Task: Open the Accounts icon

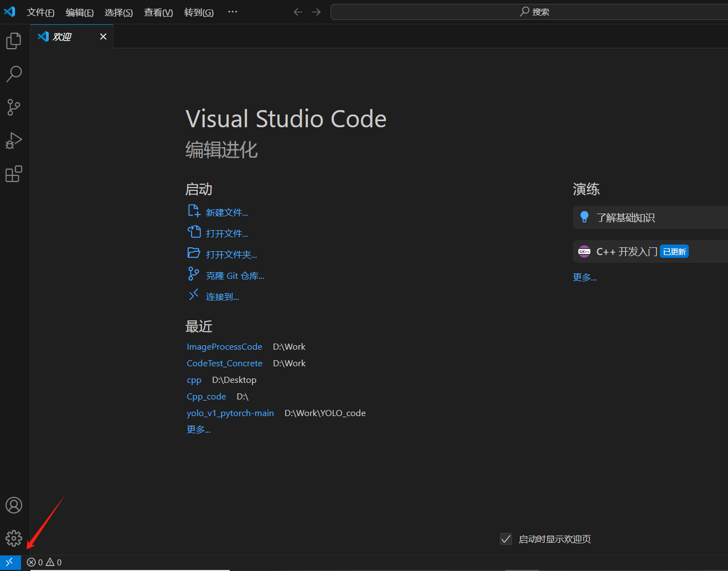Action: (x=14, y=505)
